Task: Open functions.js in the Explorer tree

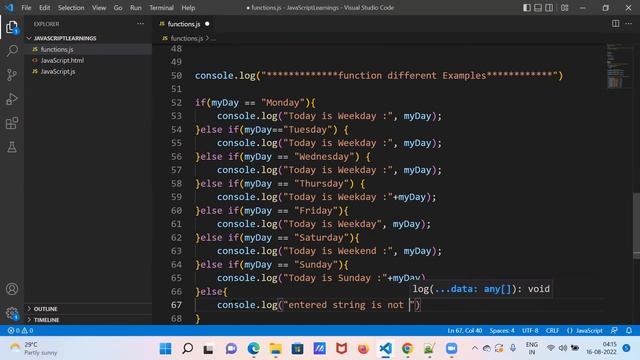Action: pyautogui.click(x=57, y=49)
